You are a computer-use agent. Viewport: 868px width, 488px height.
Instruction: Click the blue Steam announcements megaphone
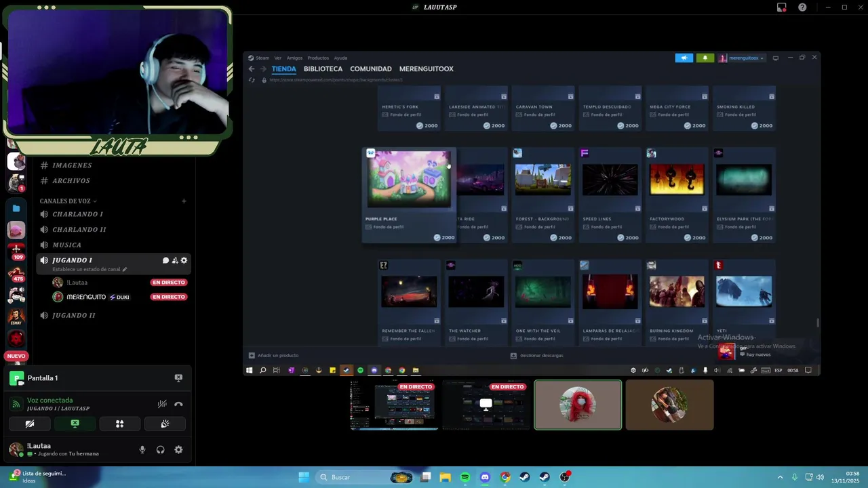pyautogui.click(x=684, y=58)
